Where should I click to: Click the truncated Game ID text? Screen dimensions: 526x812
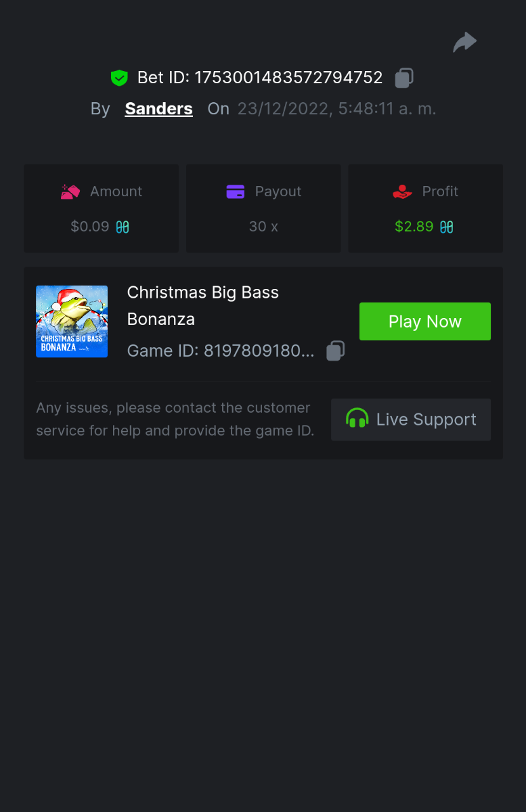tap(221, 351)
